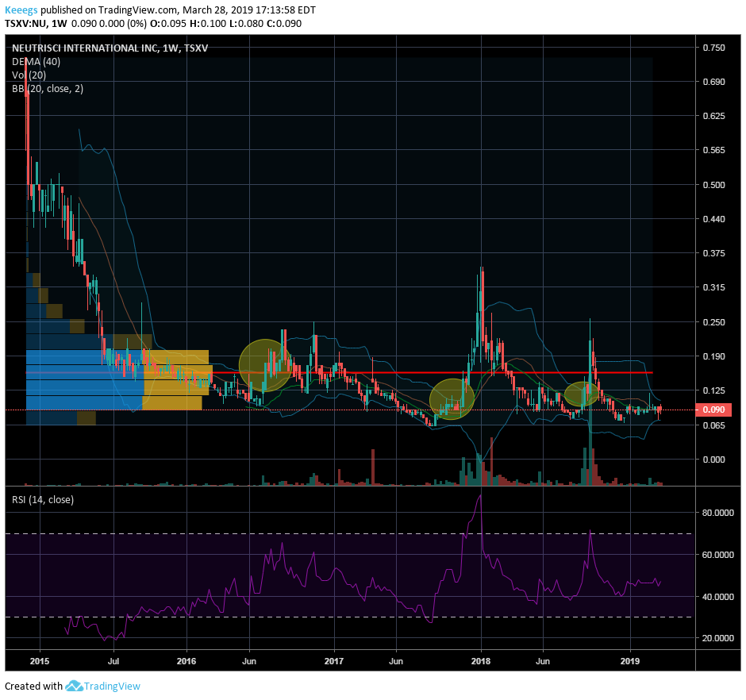Click the 2018 time axis label
The image size is (746, 700).
pos(481,661)
